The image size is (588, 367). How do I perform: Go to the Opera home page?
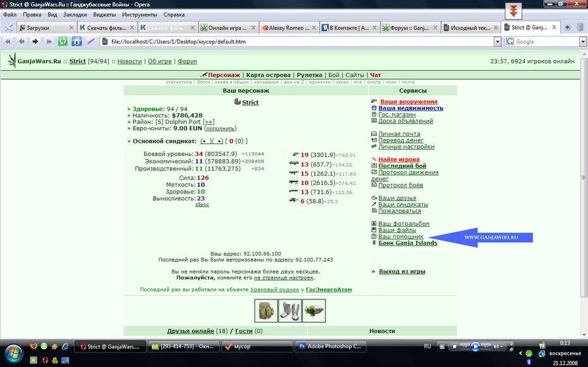(x=77, y=41)
